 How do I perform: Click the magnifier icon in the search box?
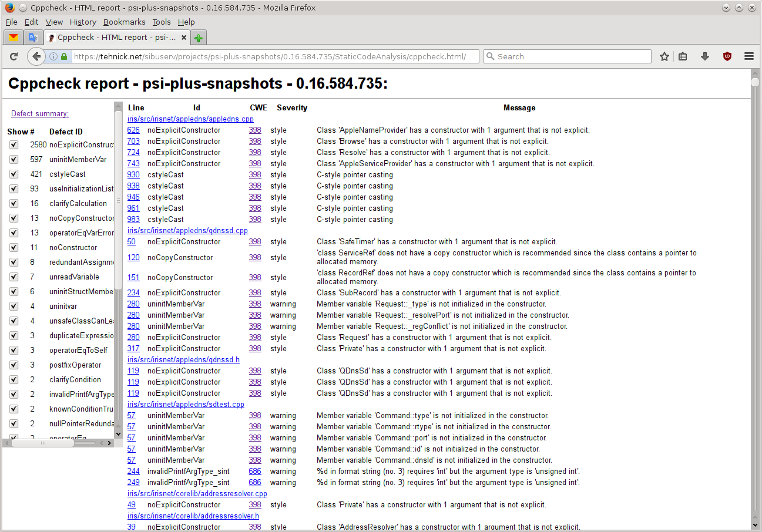pyautogui.click(x=491, y=56)
